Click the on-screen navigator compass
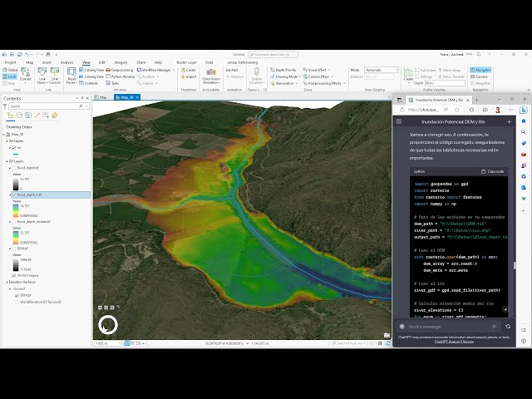 (108, 325)
